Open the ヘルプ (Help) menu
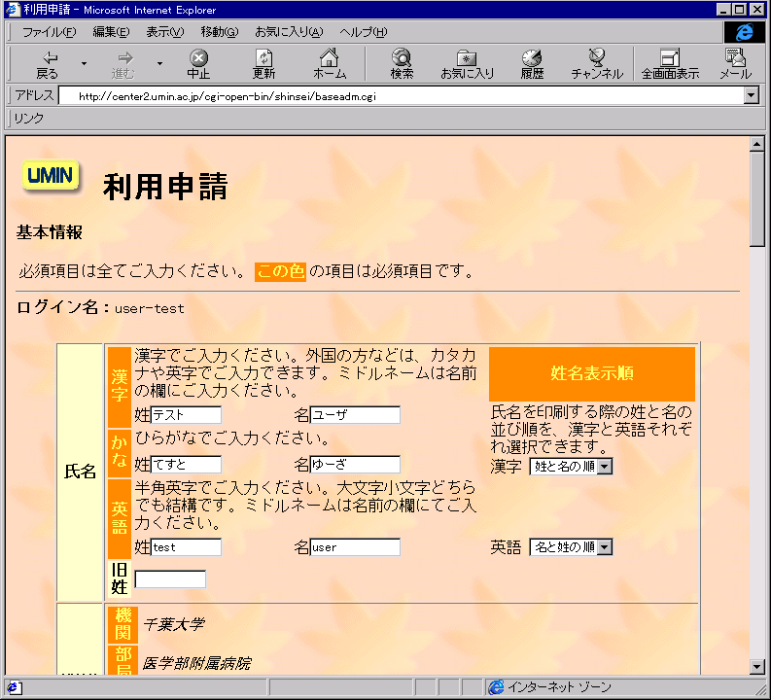This screenshot has height=700, width=771. click(363, 32)
